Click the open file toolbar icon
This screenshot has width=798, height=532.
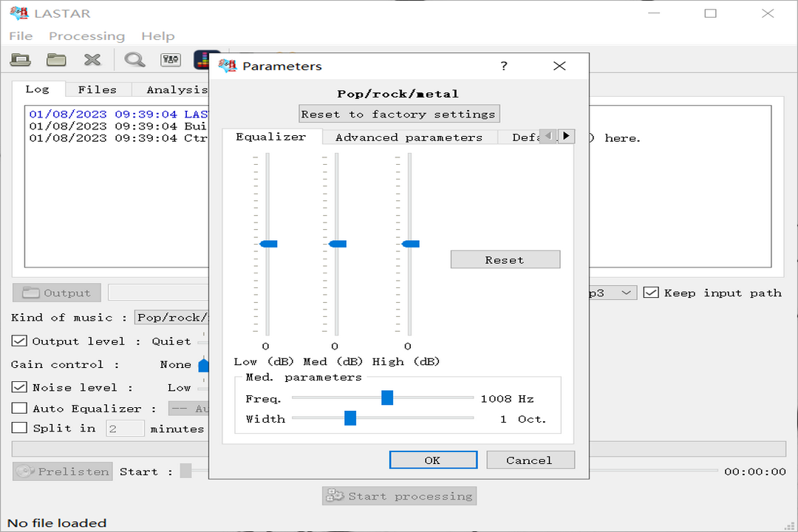(x=20, y=60)
